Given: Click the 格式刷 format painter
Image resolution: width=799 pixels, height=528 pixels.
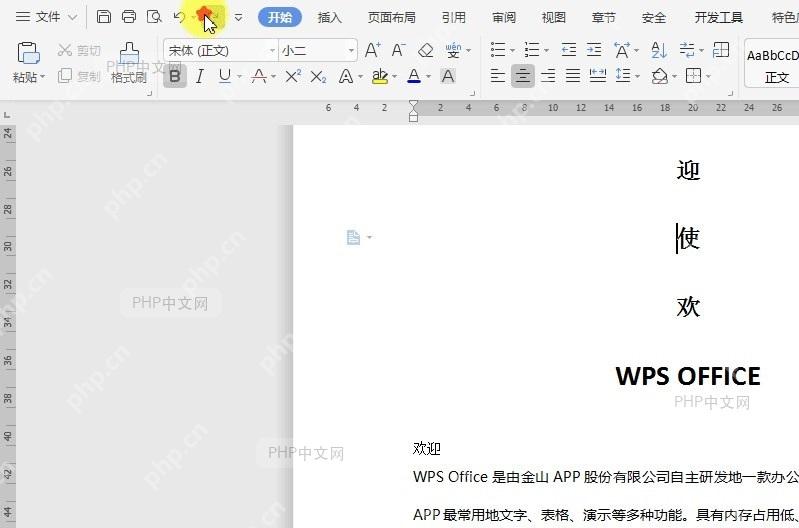Looking at the screenshot, I should (x=129, y=63).
